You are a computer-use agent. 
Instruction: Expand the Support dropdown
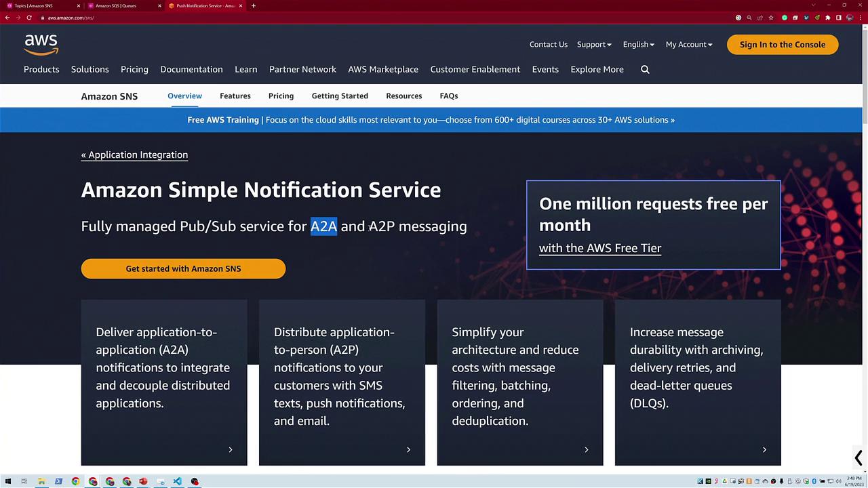tap(594, 45)
